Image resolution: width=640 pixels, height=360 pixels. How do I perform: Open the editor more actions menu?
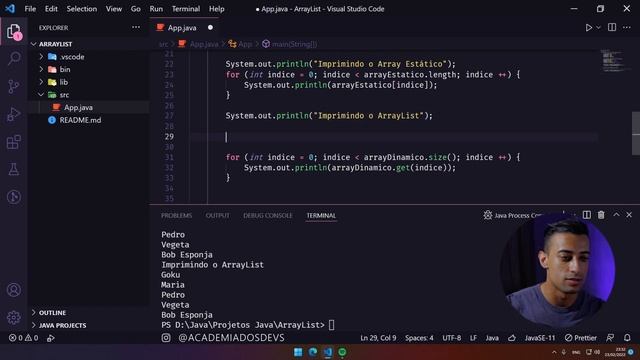pos(627,27)
